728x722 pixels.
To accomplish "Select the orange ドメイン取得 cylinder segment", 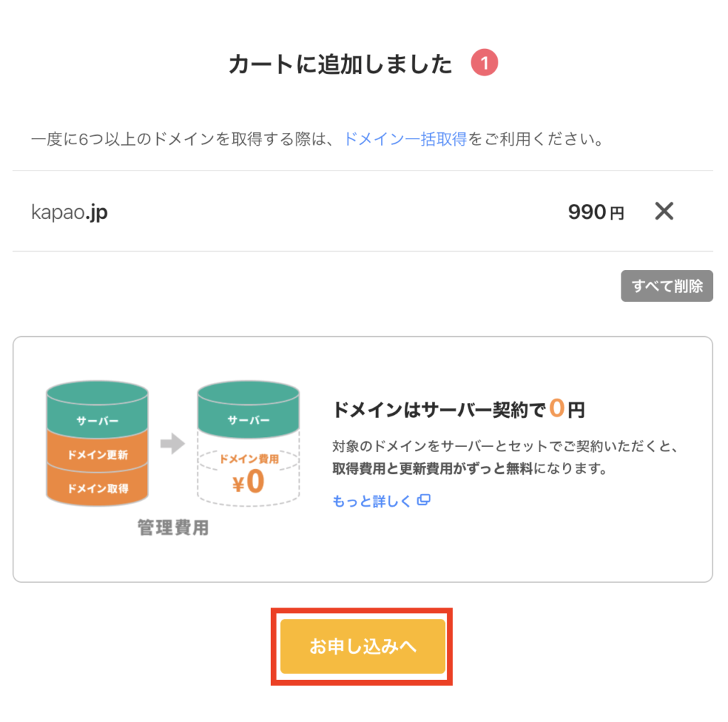I will coord(97,488).
